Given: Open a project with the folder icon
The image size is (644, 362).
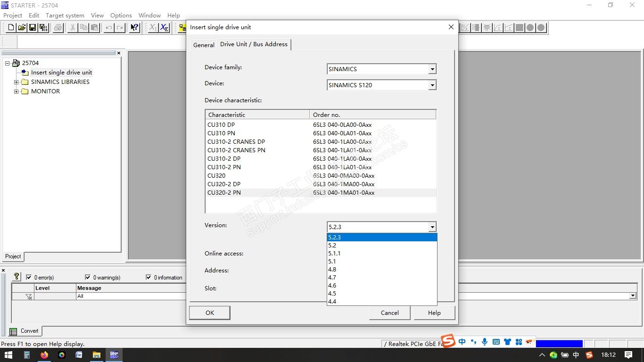Looking at the screenshot, I should [x=22, y=28].
